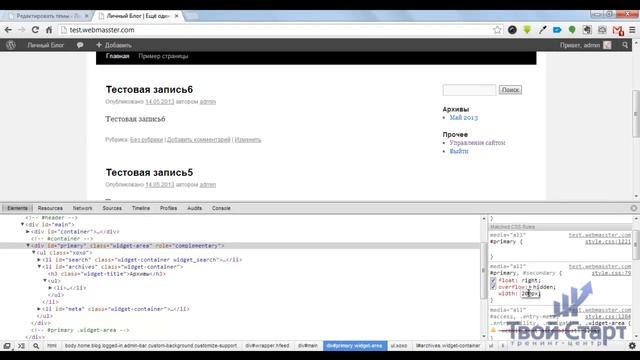
Task: Dock DevTools with the bottom-left dock icon
Action: pos(7,346)
